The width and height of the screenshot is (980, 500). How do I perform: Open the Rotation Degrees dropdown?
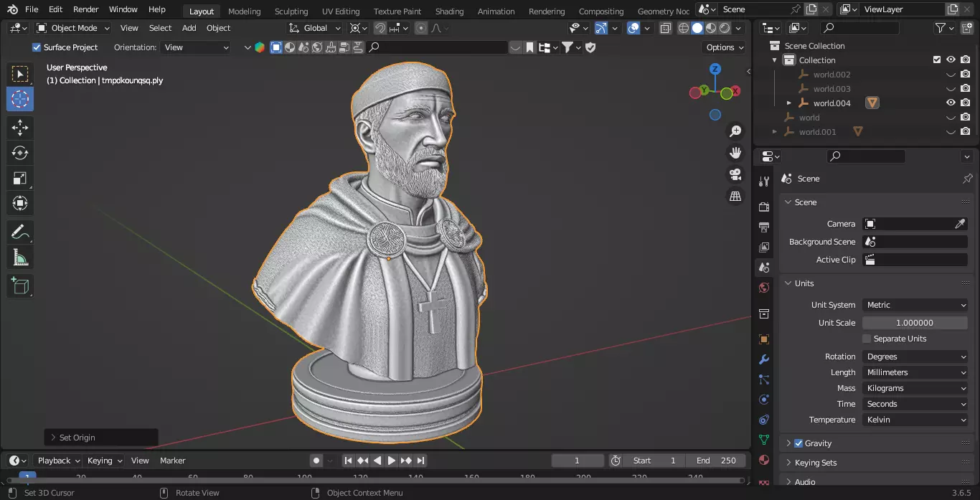click(915, 357)
